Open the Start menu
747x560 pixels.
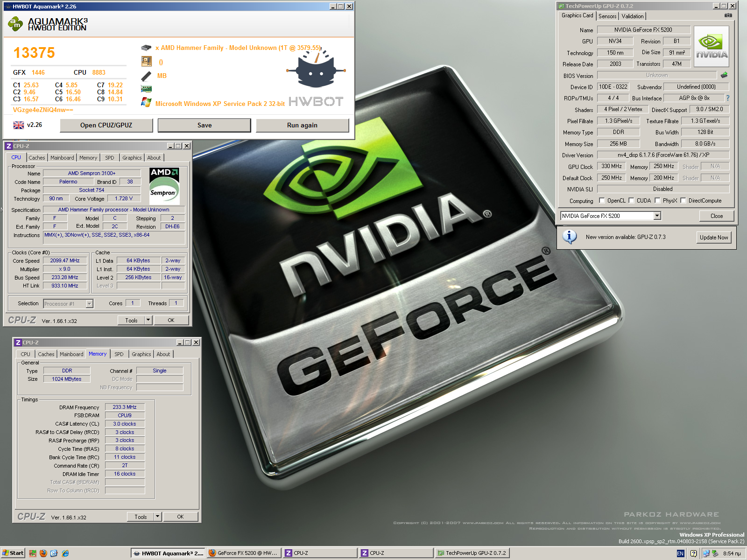[13, 553]
